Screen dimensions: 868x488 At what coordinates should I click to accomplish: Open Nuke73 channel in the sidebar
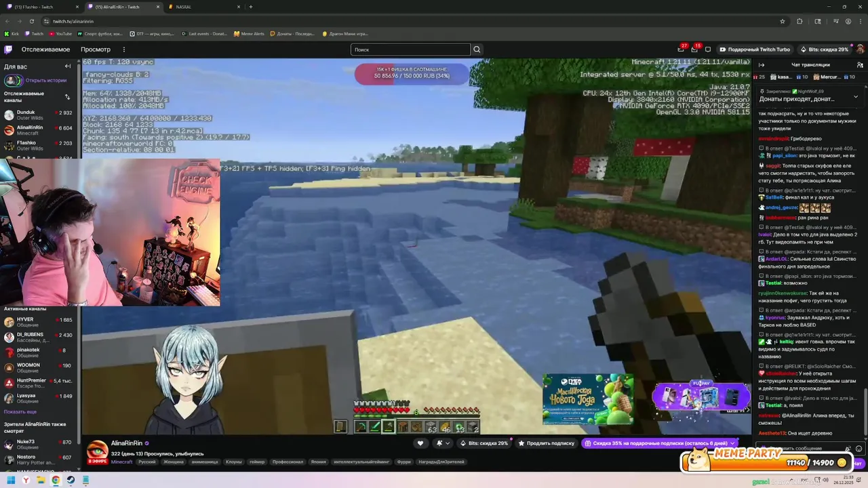tap(38, 444)
